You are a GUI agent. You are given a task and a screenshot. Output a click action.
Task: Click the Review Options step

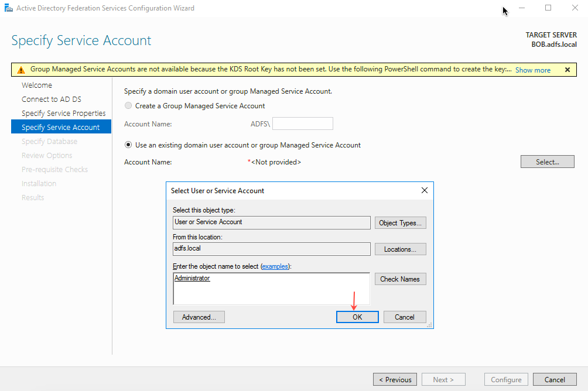coord(47,156)
